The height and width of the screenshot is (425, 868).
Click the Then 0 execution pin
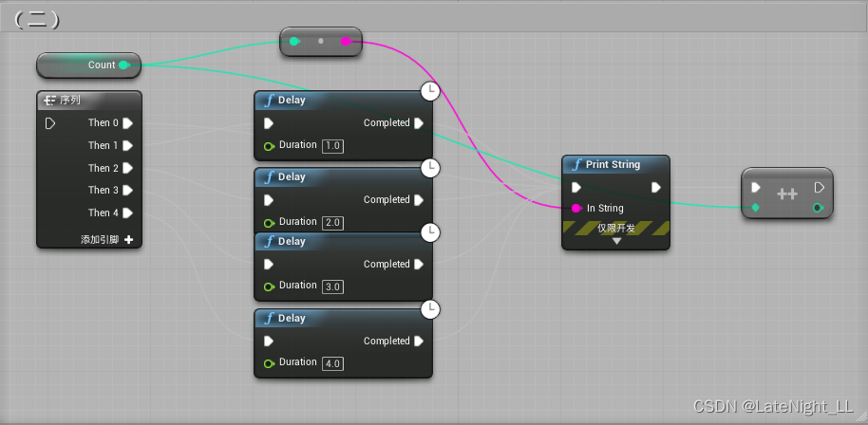128,123
